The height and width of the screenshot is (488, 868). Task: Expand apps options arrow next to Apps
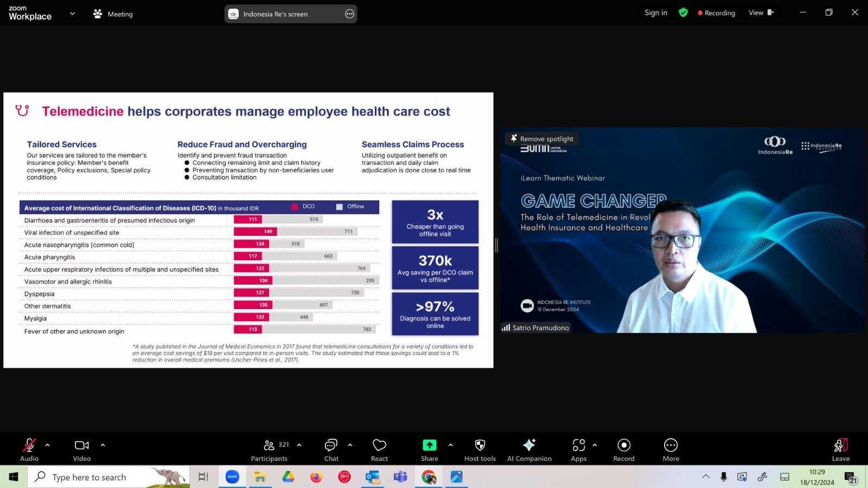[595, 445]
